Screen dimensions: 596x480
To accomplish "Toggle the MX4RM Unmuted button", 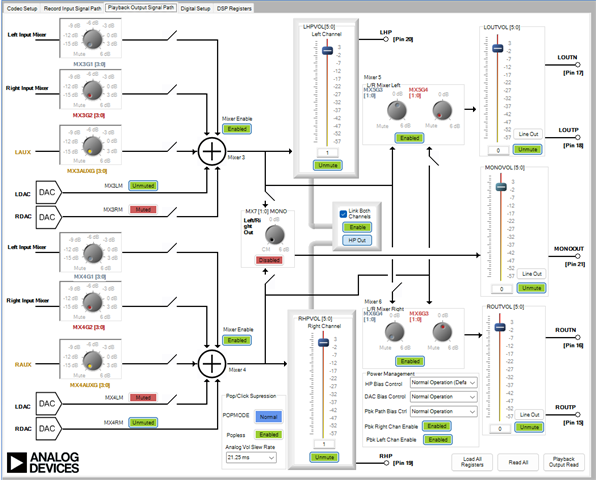I will coord(143,423).
